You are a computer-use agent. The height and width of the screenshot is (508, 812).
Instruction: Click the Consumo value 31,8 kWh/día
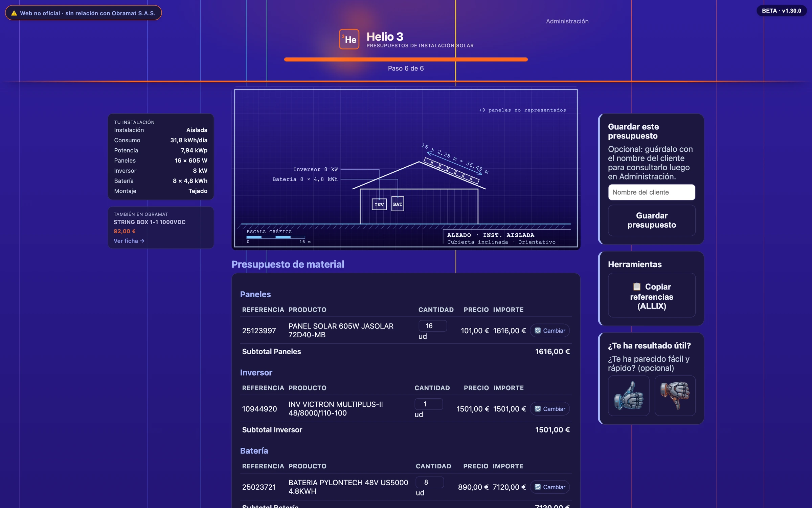pos(189,140)
